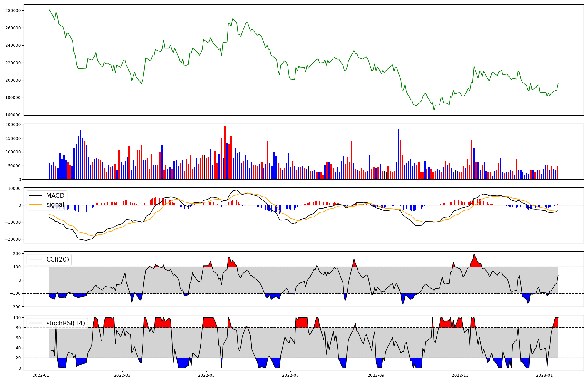The height and width of the screenshot is (382, 588).
Task: Click the 2022-05 date tick label
Action: 206,375
